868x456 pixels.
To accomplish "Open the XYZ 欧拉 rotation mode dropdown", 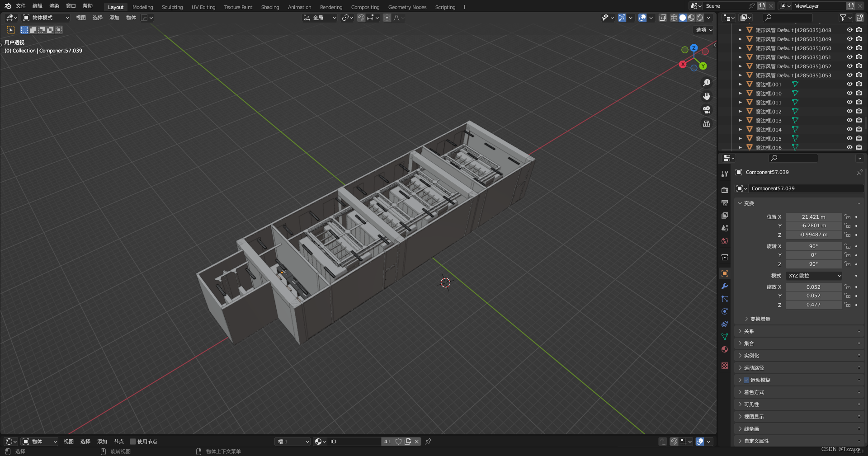I will tap(813, 276).
